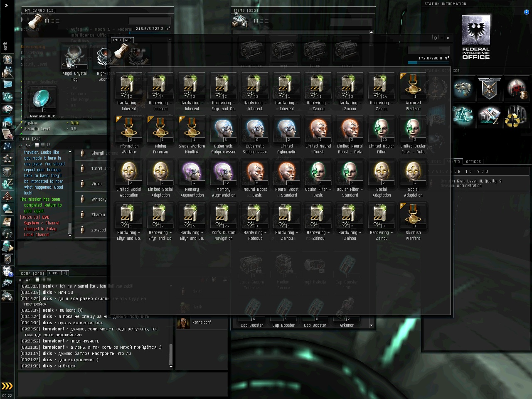Click Local chat scroll up arrow
This screenshot has height=399, width=532.
tap(70, 152)
